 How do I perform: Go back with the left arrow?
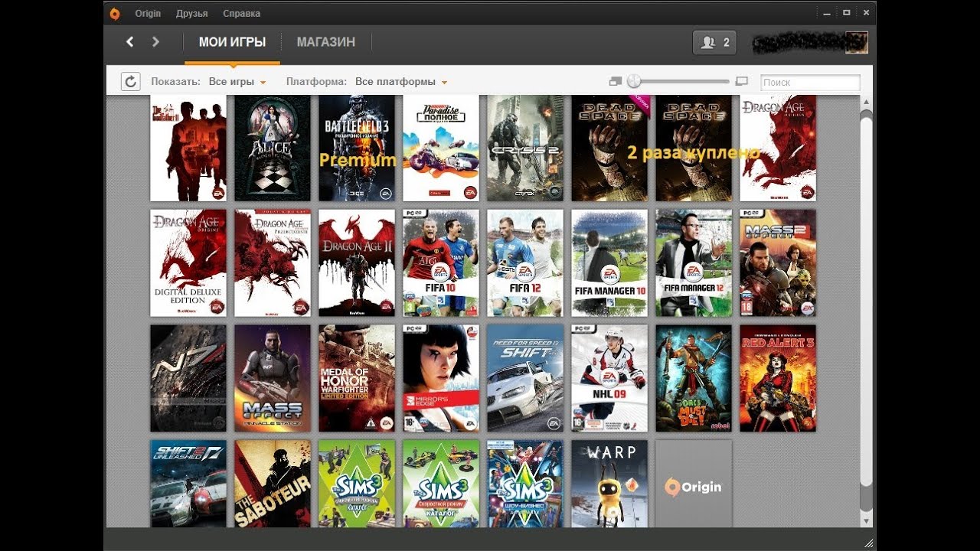[129, 42]
